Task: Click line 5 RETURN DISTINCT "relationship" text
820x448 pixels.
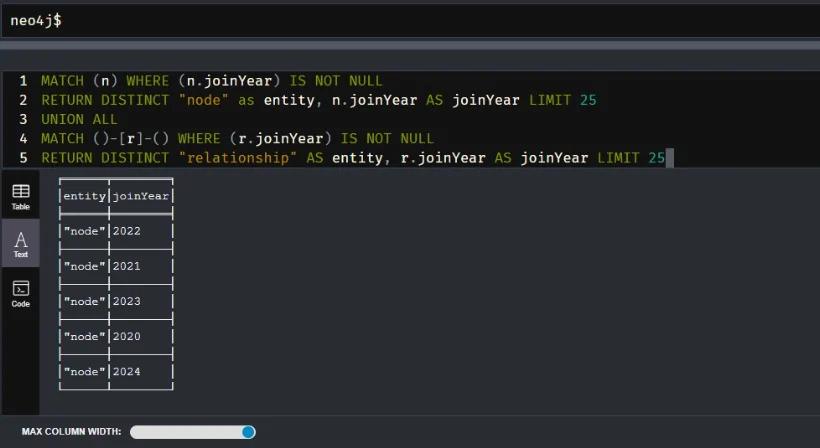Action: click(353, 158)
